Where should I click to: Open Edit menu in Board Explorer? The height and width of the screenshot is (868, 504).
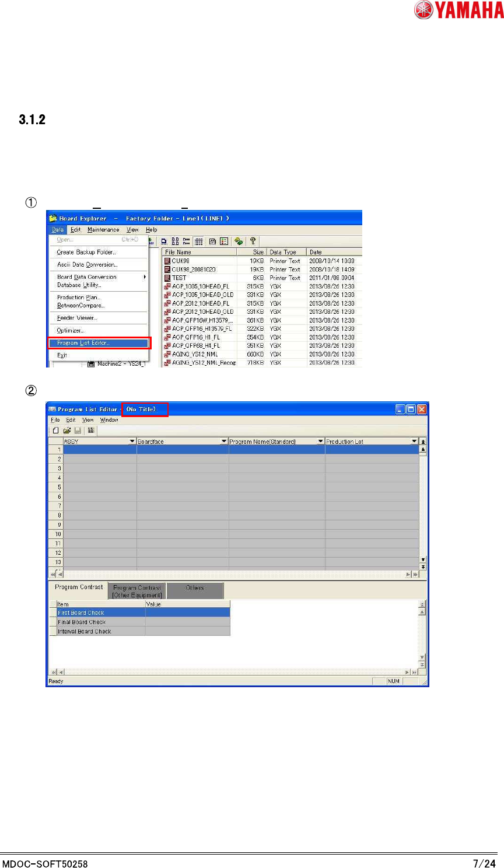click(x=76, y=230)
